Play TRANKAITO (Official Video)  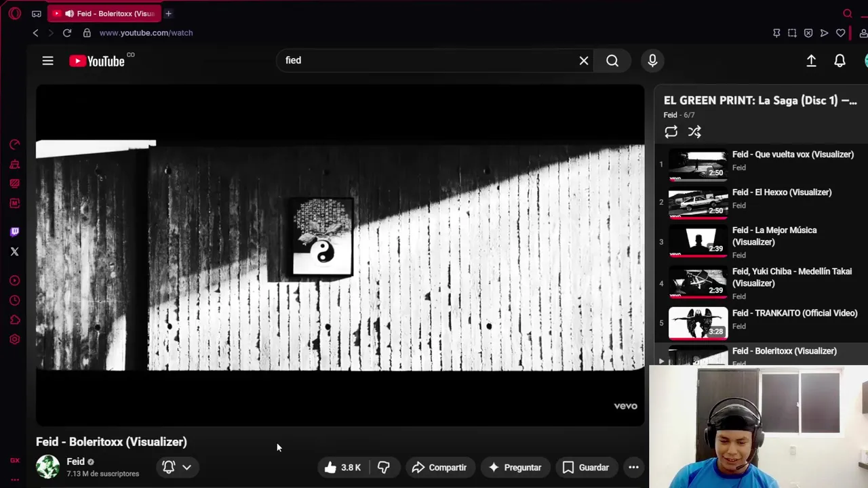tap(761, 323)
